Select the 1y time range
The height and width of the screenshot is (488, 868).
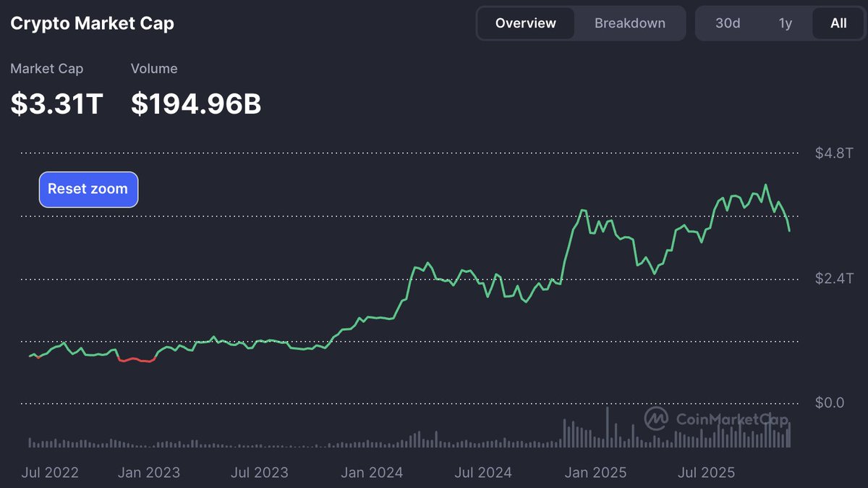(786, 22)
